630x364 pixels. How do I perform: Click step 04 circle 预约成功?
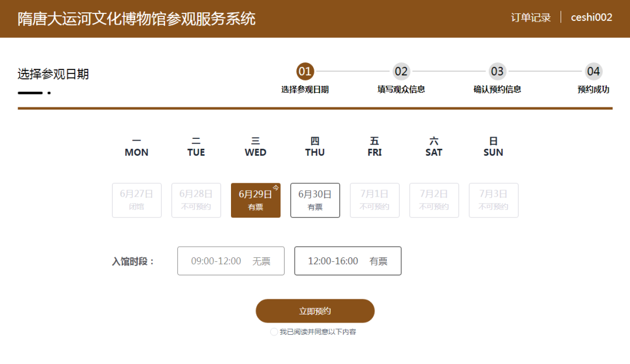click(593, 72)
